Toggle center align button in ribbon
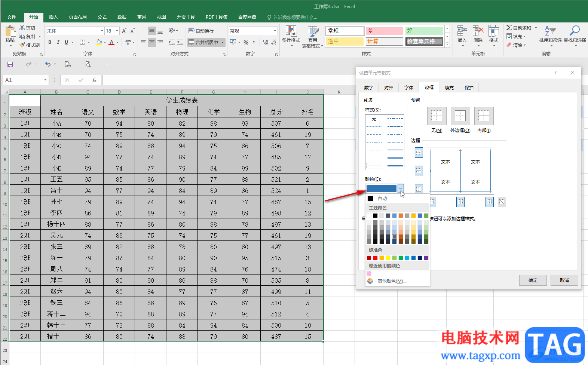588x365 pixels. [152, 42]
